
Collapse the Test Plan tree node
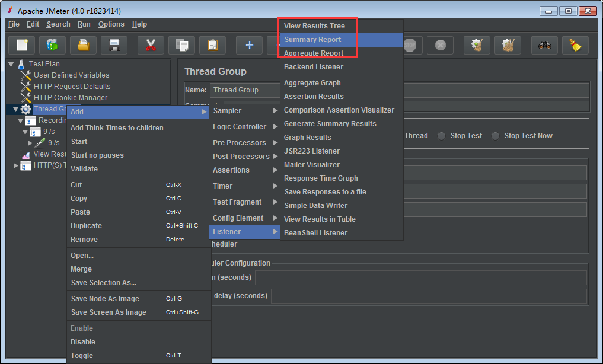[x=11, y=64]
